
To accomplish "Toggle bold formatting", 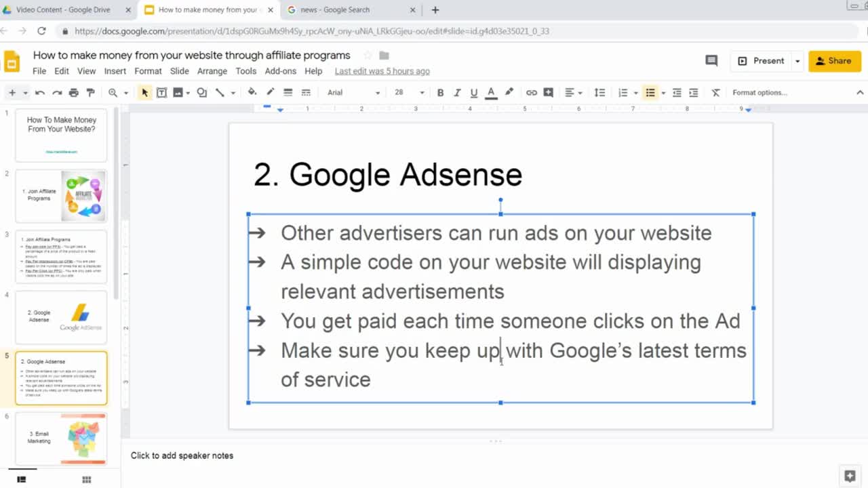I will click(440, 93).
